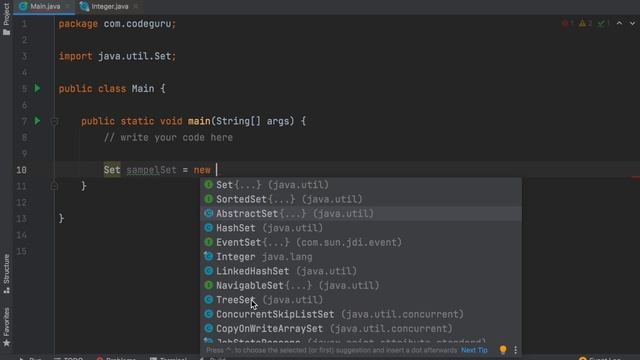Screen dimensions: 640x360
Task: Click the Main.java file icon in tab
Action: pyautogui.click(x=23, y=6)
